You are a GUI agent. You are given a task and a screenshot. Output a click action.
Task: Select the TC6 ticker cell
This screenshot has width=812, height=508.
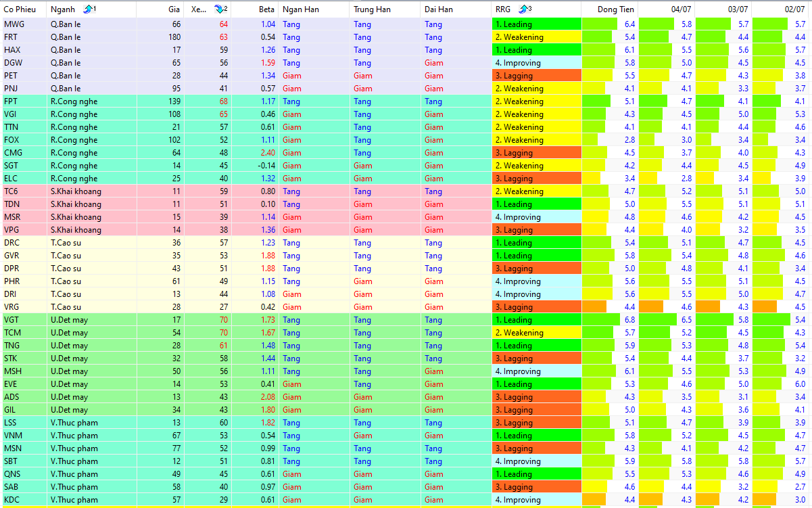pos(24,191)
